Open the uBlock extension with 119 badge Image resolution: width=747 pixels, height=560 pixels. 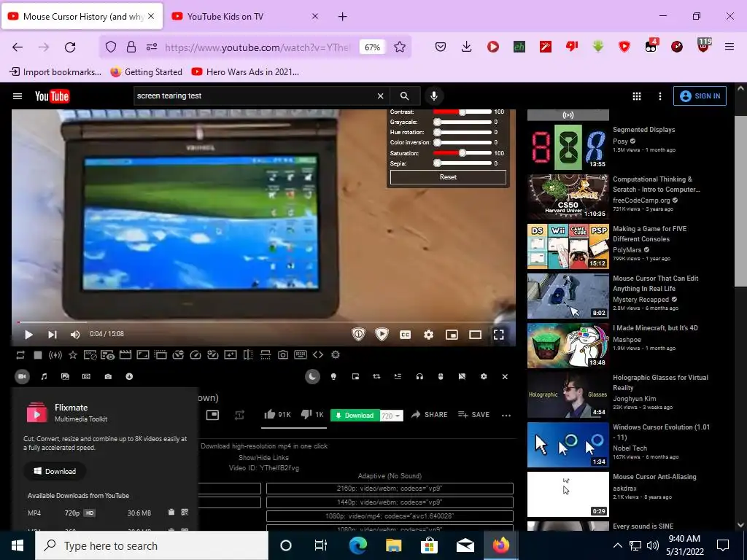click(x=703, y=46)
